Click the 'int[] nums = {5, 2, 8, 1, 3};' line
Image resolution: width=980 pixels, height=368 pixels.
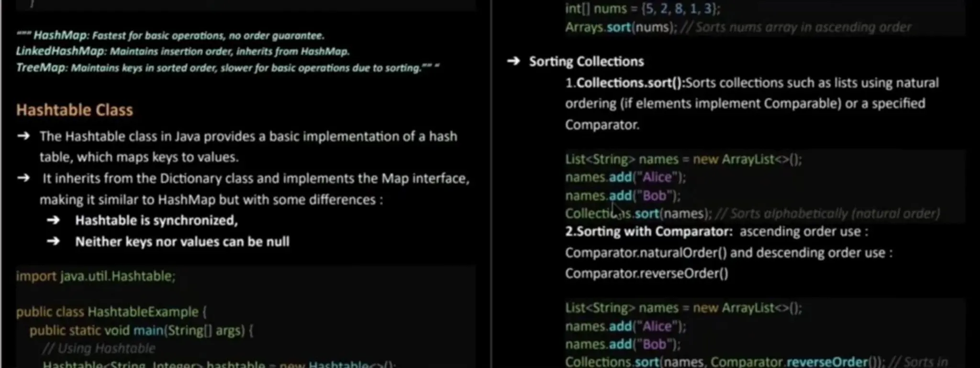(643, 9)
